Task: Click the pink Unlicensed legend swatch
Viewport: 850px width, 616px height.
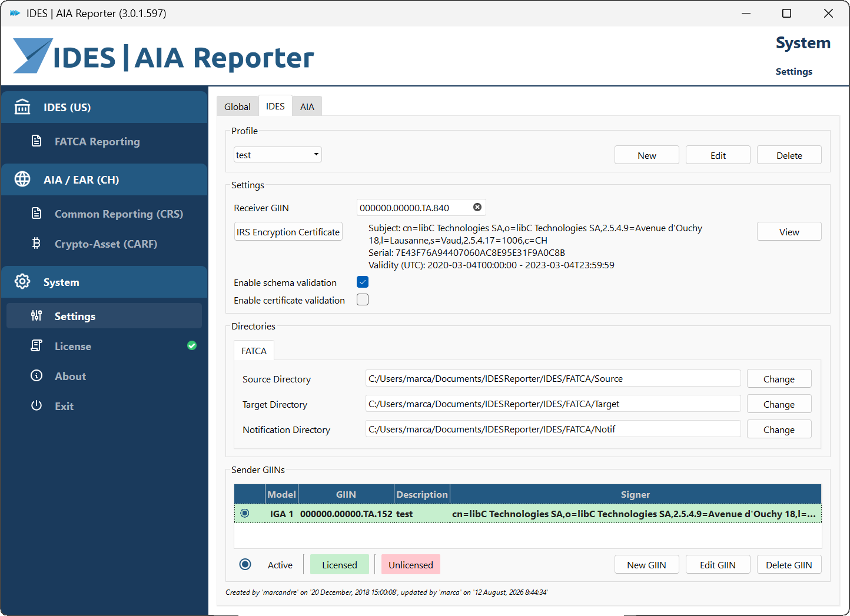Action: point(411,565)
